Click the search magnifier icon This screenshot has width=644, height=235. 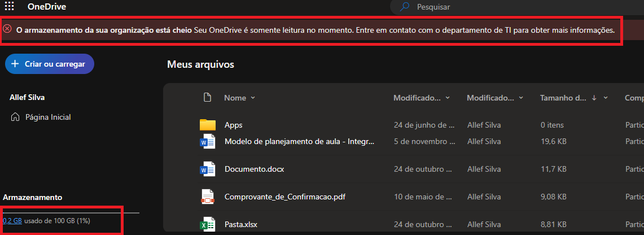pos(405,7)
